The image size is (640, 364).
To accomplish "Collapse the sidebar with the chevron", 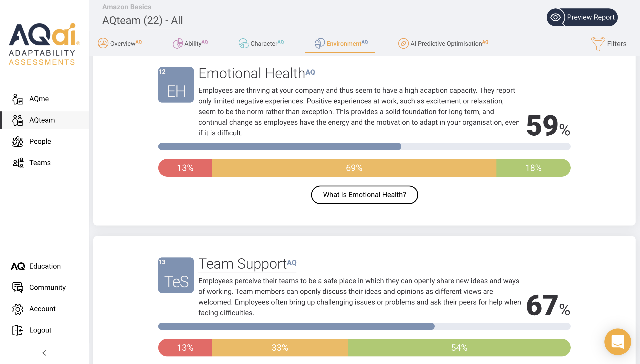I will [x=44, y=353].
